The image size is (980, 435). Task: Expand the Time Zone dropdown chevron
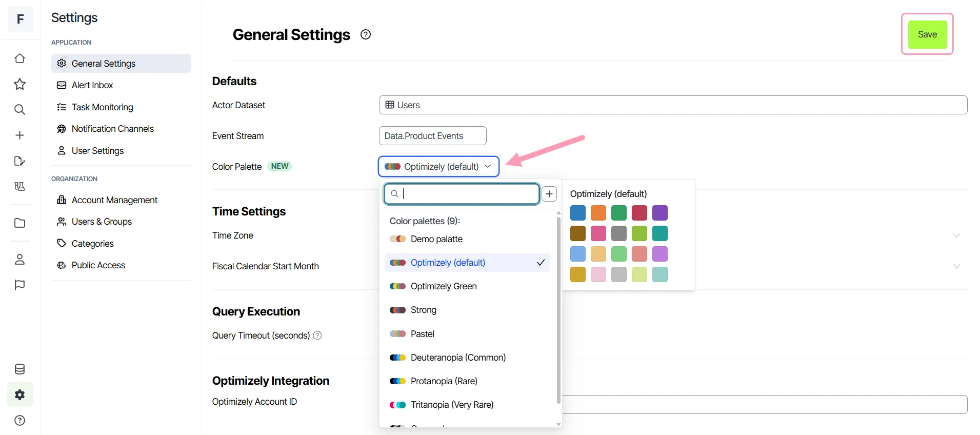956,235
